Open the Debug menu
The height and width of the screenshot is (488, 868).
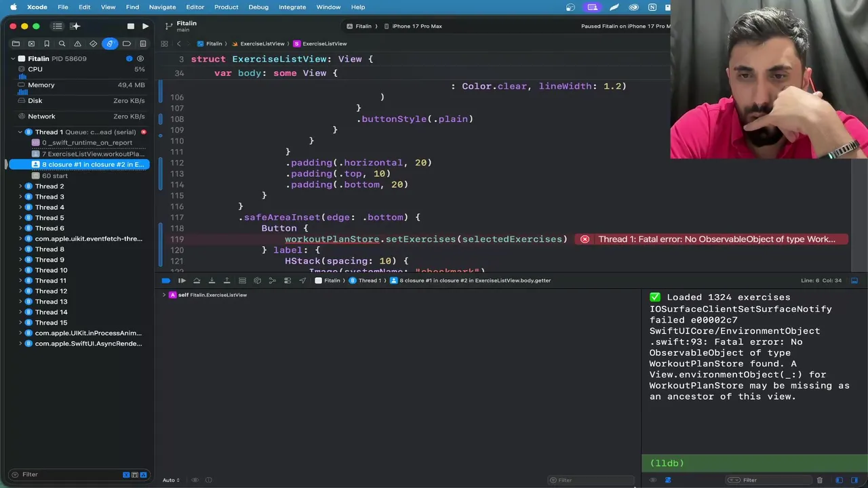pyautogui.click(x=258, y=7)
